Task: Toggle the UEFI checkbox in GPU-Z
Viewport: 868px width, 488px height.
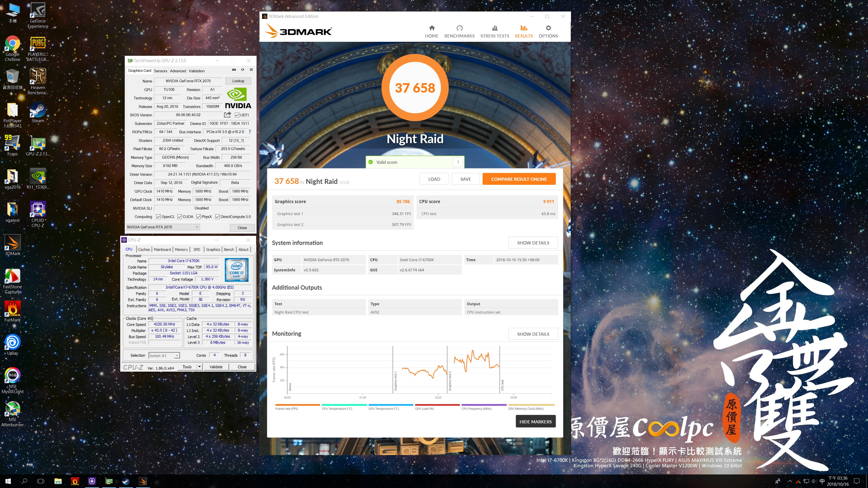Action: (x=237, y=115)
